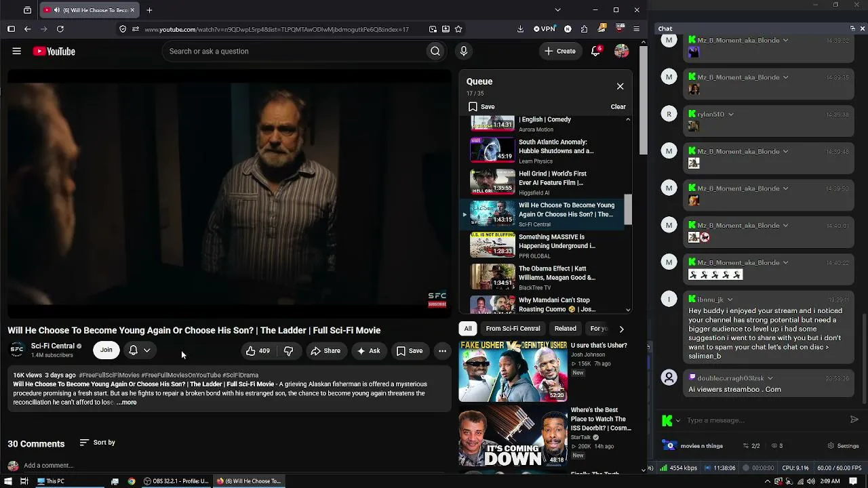Open the Kick platform selector dropdown in chat
Viewport: 868px width, 488px height.
(x=671, y=420)
